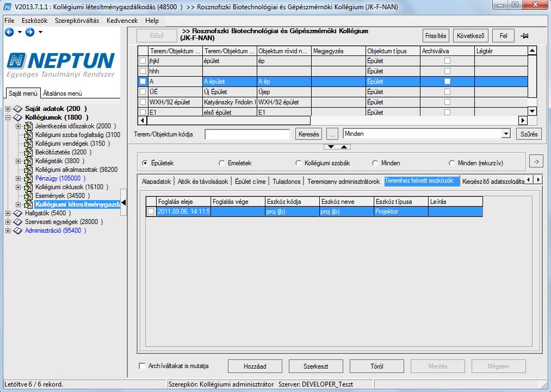551x392 pixels.
Task: Click the pin icon next to Fel
Action: coord(524,36)
